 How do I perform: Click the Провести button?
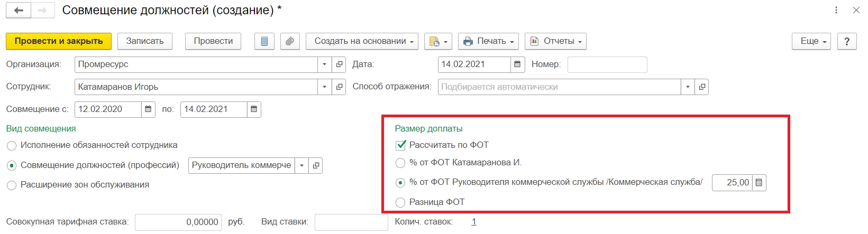[213, 41]
